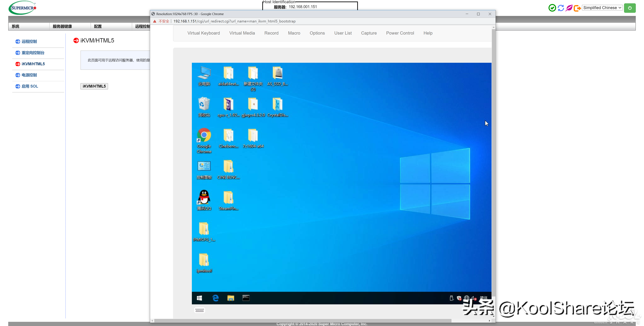The image size is (644, 326).
Task: Click the blue refresh icon
Action: [x=561, y=8]
